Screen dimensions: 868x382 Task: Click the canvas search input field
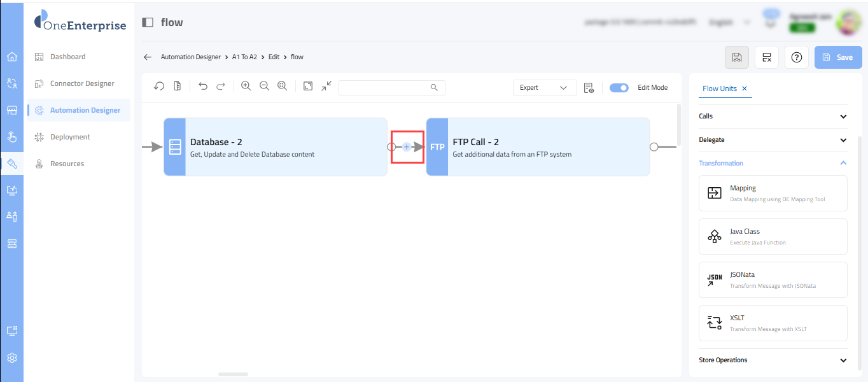coord(385,88)
